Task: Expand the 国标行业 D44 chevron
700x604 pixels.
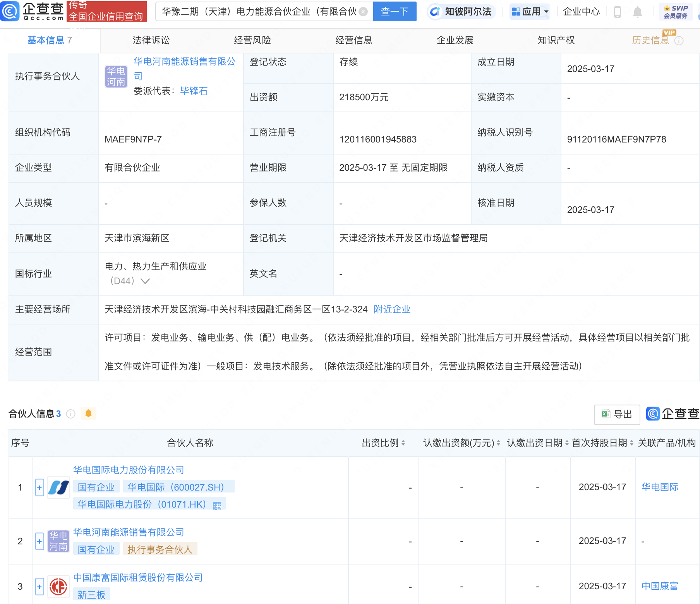Action: (x=145, y=281)
